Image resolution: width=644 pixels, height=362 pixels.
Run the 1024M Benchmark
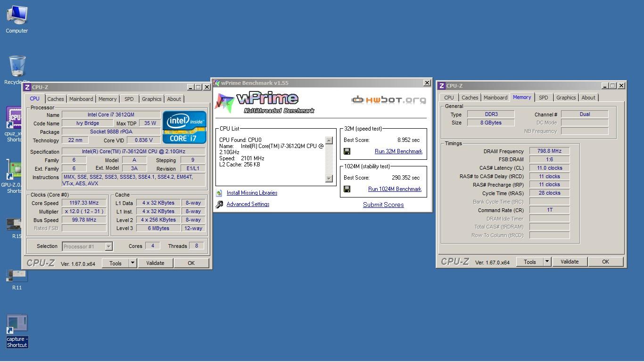[395, 189]
